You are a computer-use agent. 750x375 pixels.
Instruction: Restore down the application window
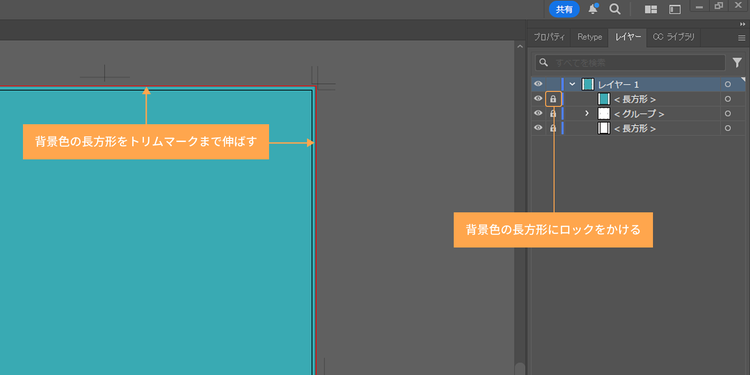pyautogui.click(x=718, y=6)
